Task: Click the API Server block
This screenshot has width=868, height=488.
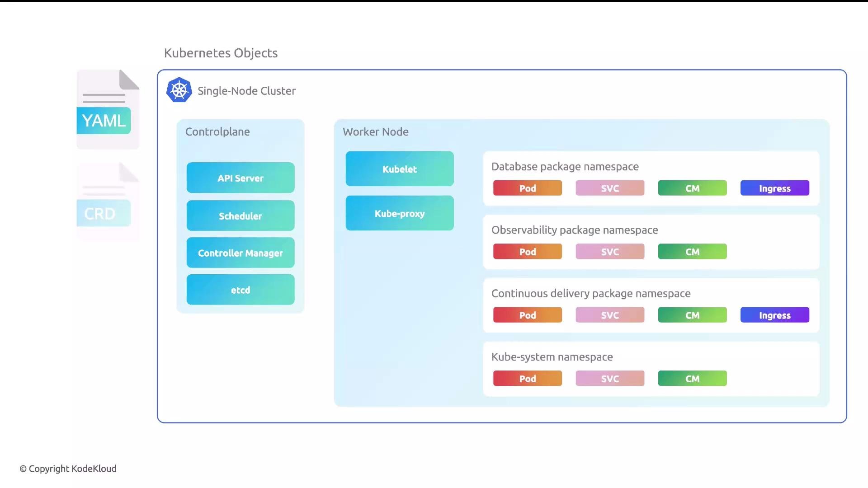Action: coord(241,178)
